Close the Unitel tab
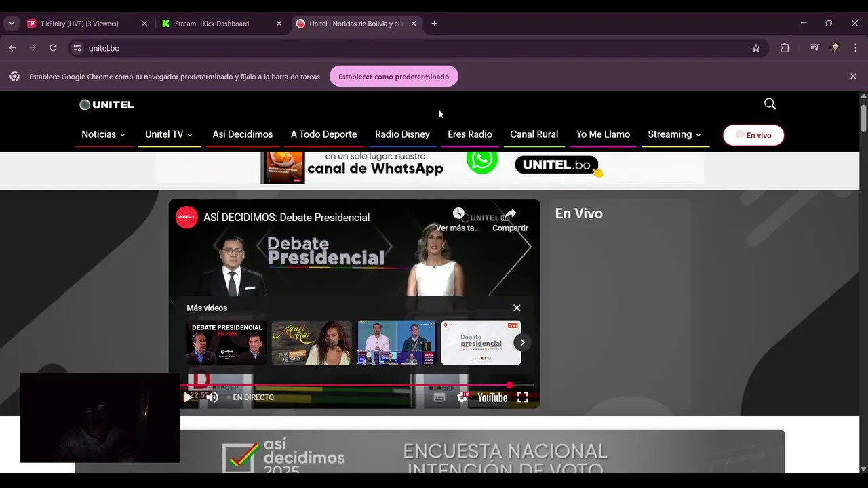 414,24
